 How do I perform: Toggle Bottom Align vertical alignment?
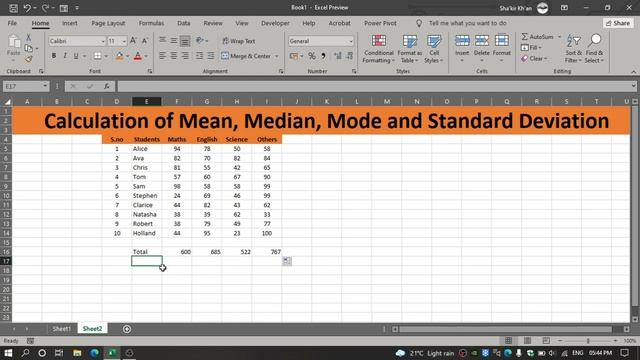(185, 41)
